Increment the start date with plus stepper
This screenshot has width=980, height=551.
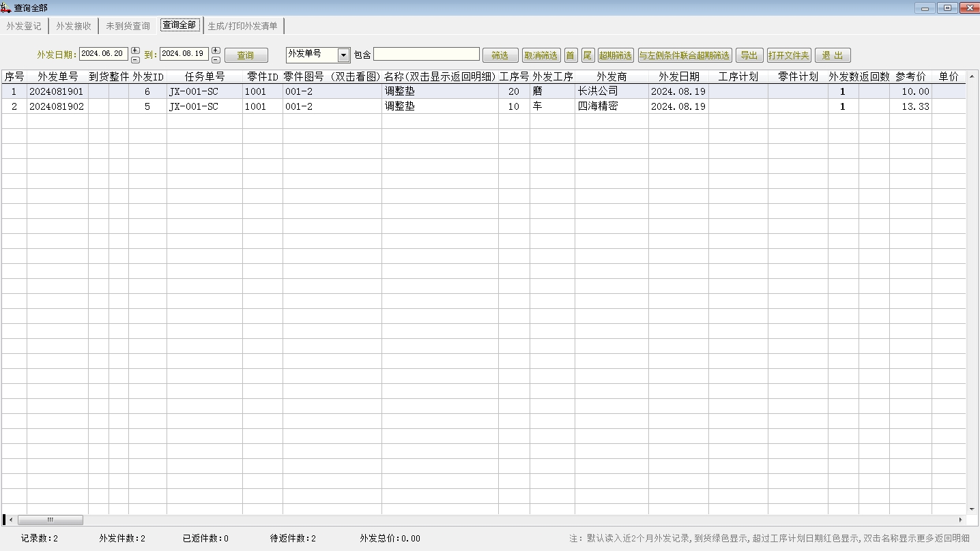coord(135,50)
